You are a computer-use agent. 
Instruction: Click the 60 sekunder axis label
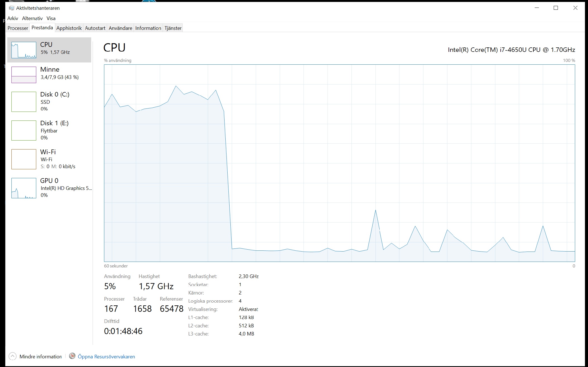click(116, 266)
